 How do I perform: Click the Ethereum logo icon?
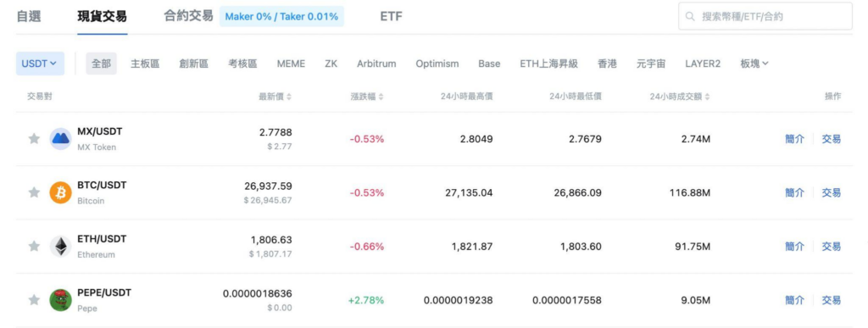(60, 246)
